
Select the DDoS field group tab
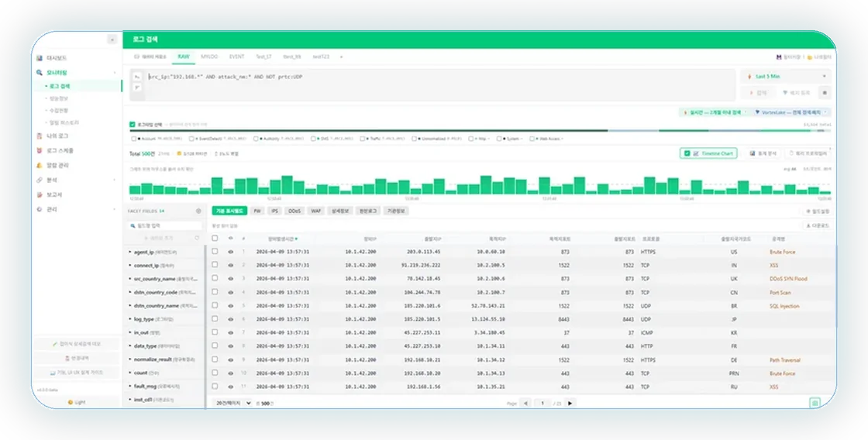click(294, 211)
